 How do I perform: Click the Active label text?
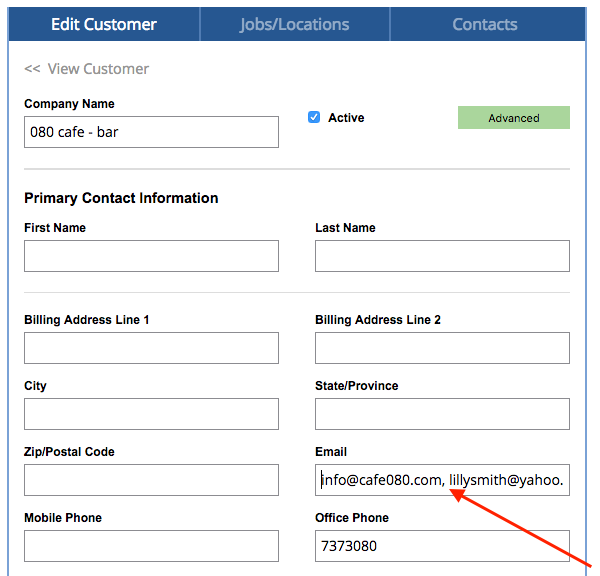point(346,118)
